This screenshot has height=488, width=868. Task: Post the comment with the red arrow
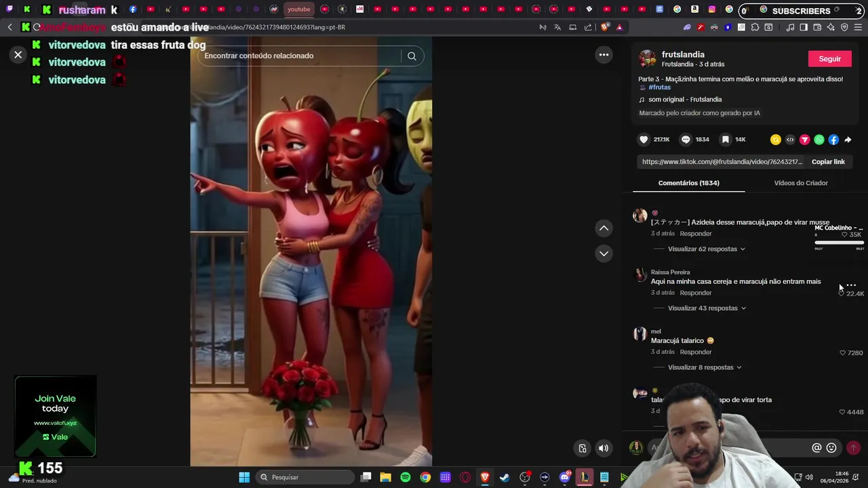[853, 448]
